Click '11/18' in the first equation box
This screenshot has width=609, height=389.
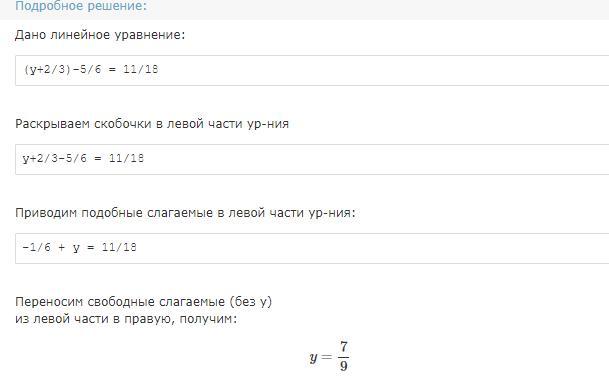[x=141, y=69]
